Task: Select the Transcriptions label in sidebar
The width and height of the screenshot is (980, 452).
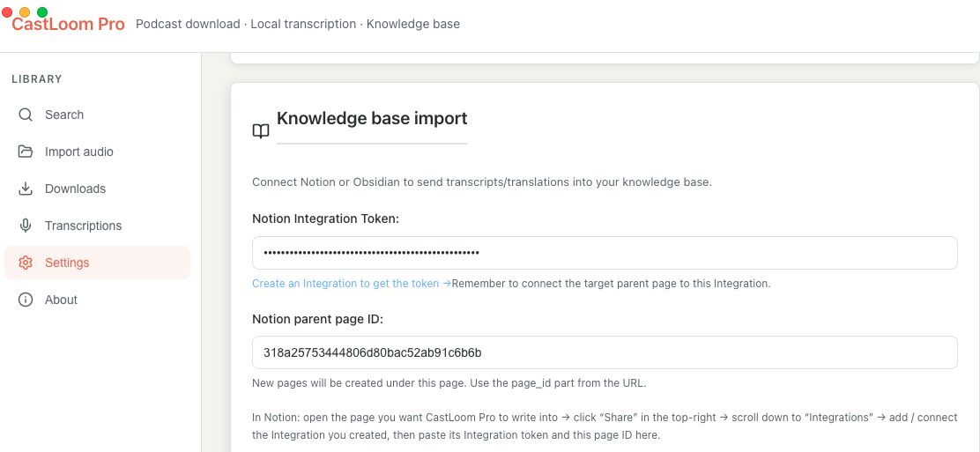Action: (83, 226)
